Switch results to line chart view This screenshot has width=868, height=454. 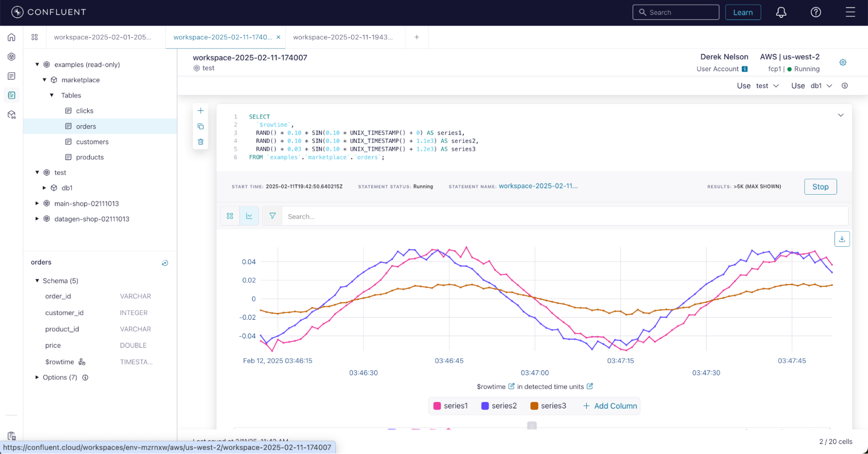tap(249, 216)
